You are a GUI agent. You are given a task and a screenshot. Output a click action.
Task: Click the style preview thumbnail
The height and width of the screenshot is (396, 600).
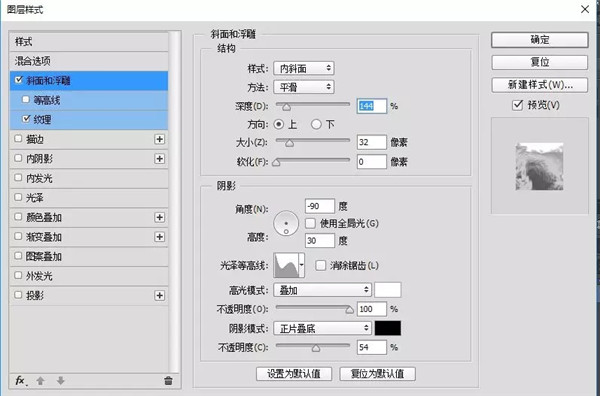tap(540, 166)
